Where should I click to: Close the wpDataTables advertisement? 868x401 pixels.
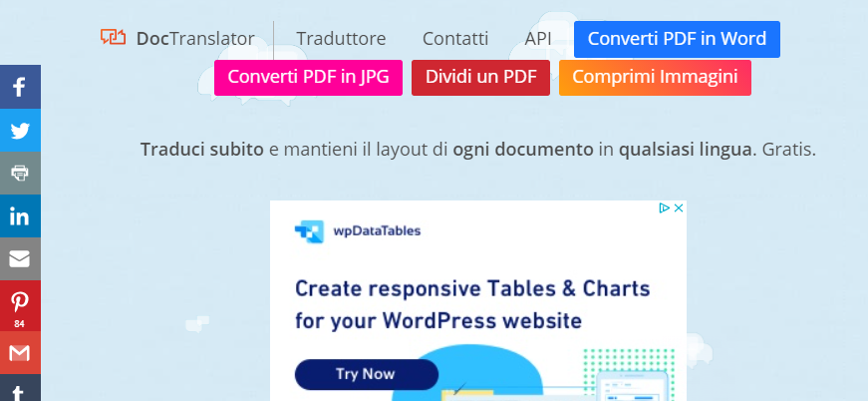point(680,208)
